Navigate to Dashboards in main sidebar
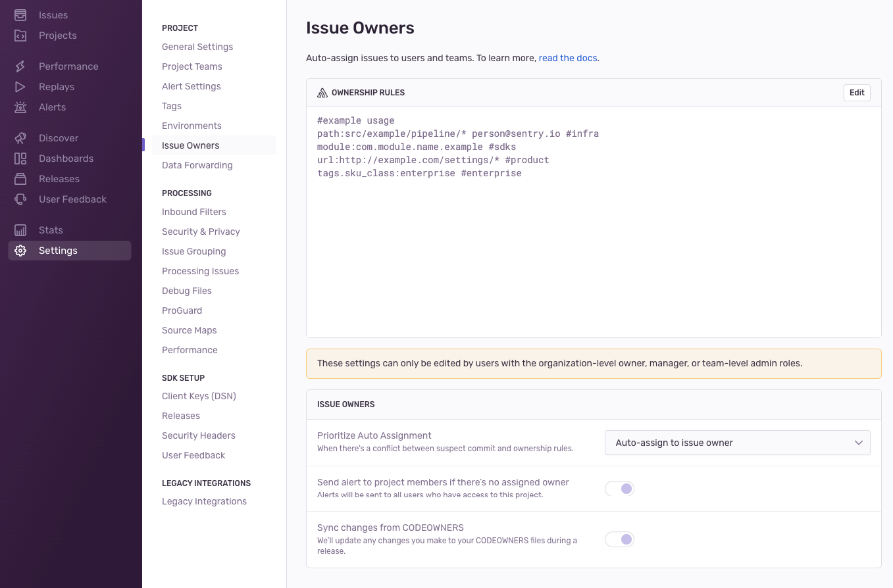Screen dimensions: 893x588 pos(66,159)
